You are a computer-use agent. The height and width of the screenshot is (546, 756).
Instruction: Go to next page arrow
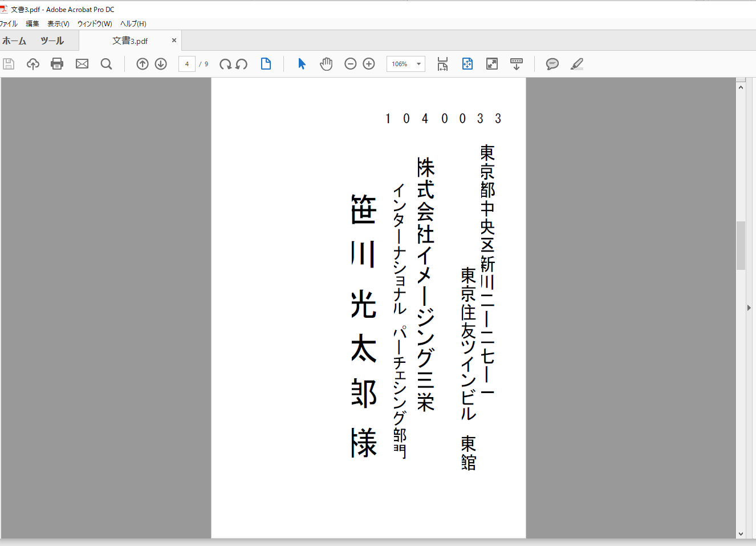(161, 64)
